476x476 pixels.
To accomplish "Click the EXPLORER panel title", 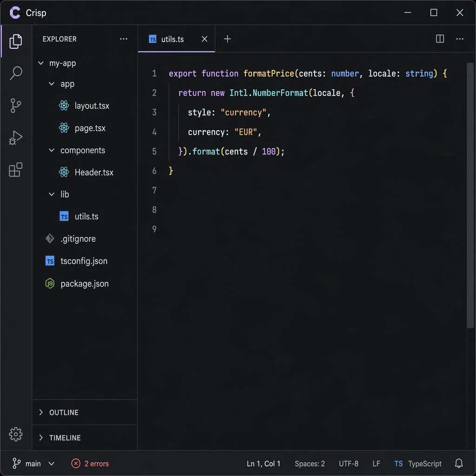I will [x=59, y=39].
